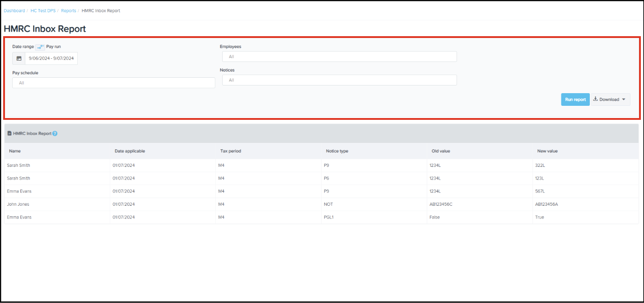
Task: Sort by the Name column header
Action: coord(15,151)
